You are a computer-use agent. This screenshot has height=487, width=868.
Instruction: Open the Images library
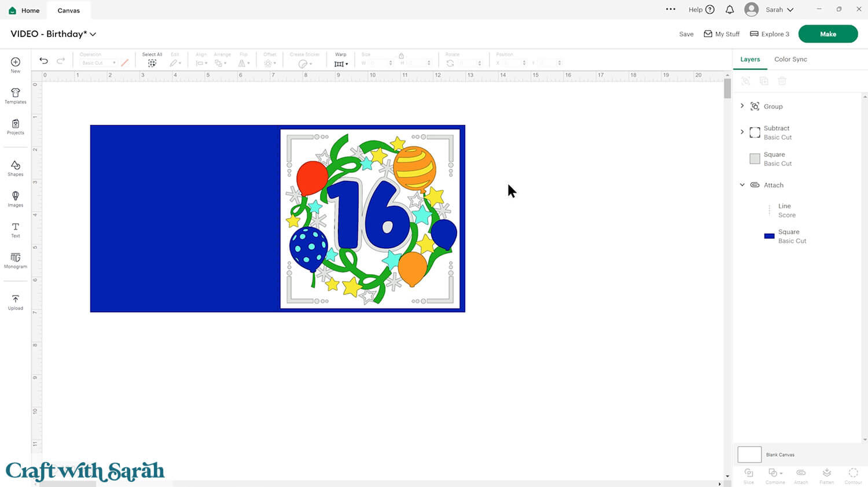pos(16,199)
